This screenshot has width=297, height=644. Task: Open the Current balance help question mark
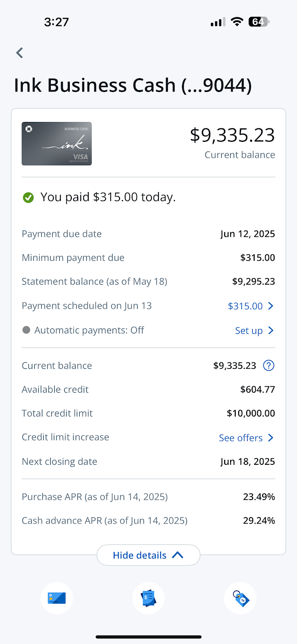[268, 365]
